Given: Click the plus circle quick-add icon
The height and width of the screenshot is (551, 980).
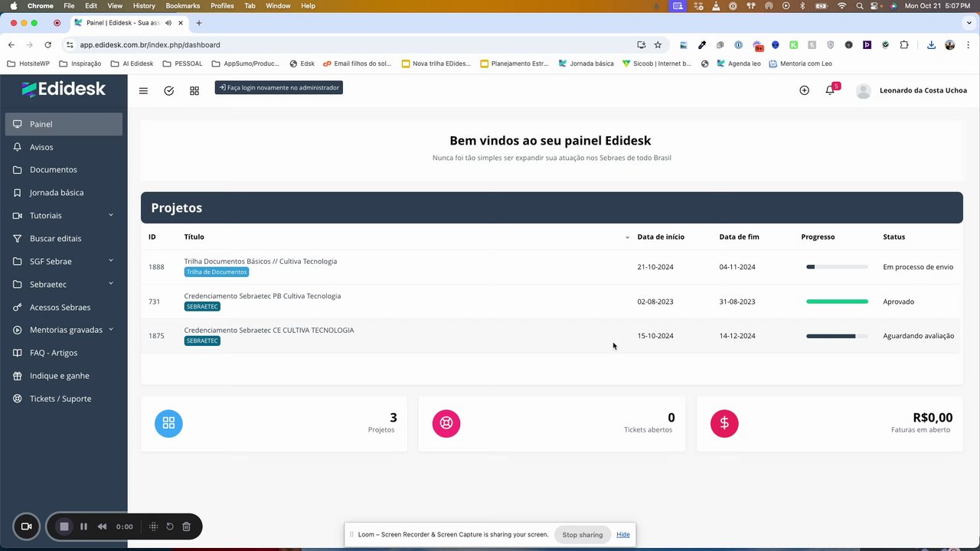Looking at the screenshot, I should 804,90.
